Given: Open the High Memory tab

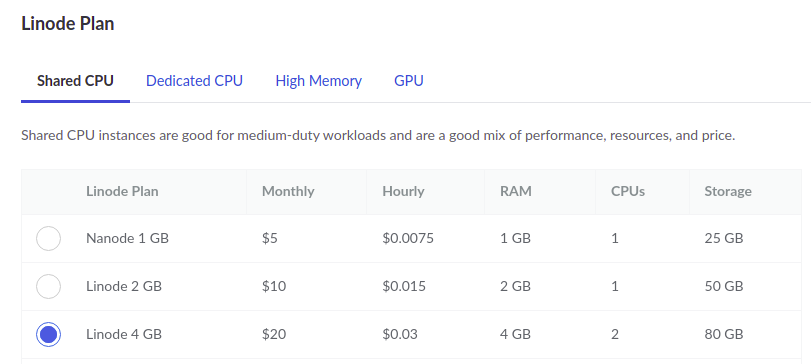Looking at the screenshot, I should point(319,81).
